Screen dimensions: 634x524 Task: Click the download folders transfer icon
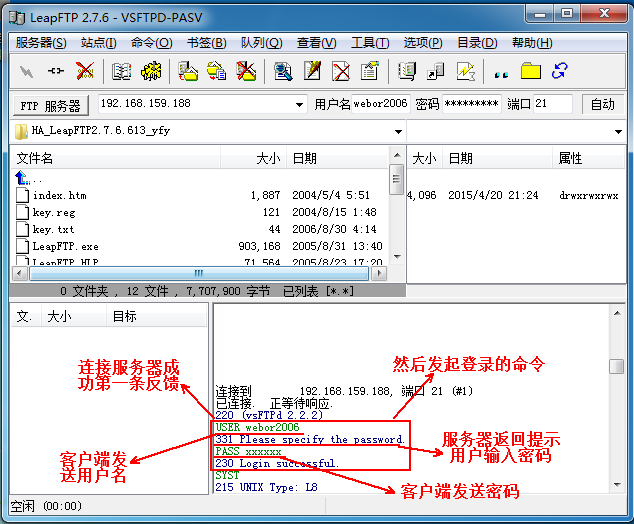click(x=217, y=71)
